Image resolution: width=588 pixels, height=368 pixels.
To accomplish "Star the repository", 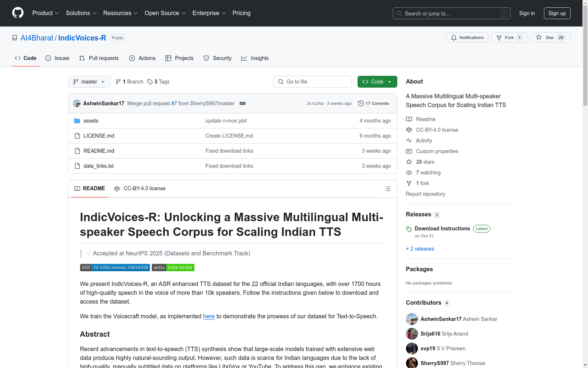I will click(551, 38).
